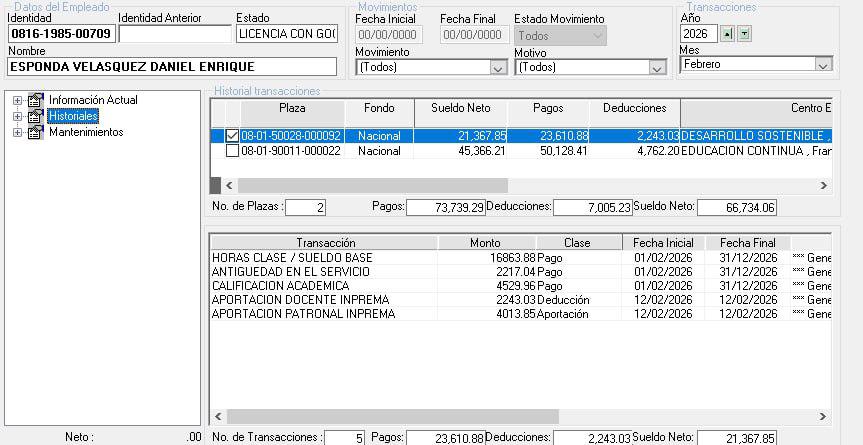Image resolution: width=863 pixels, height=445 pixels.
Task: Click the total Pagos field 73,739.29
Action: [446, 207]
